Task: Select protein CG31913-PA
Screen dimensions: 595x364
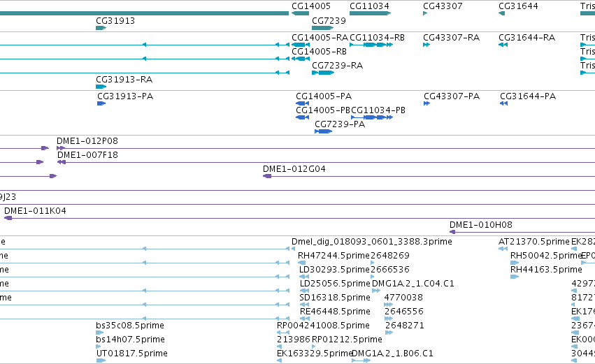Action: point(101,103)
